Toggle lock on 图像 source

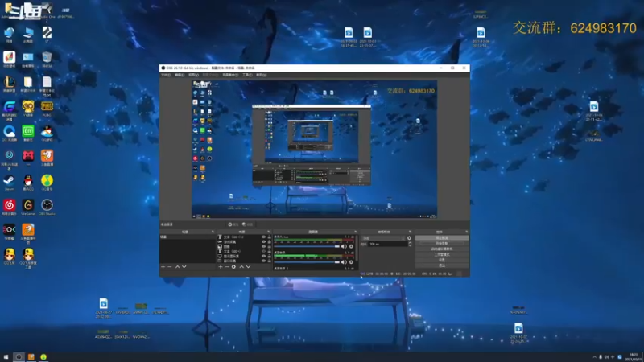(x=270, y=246)
